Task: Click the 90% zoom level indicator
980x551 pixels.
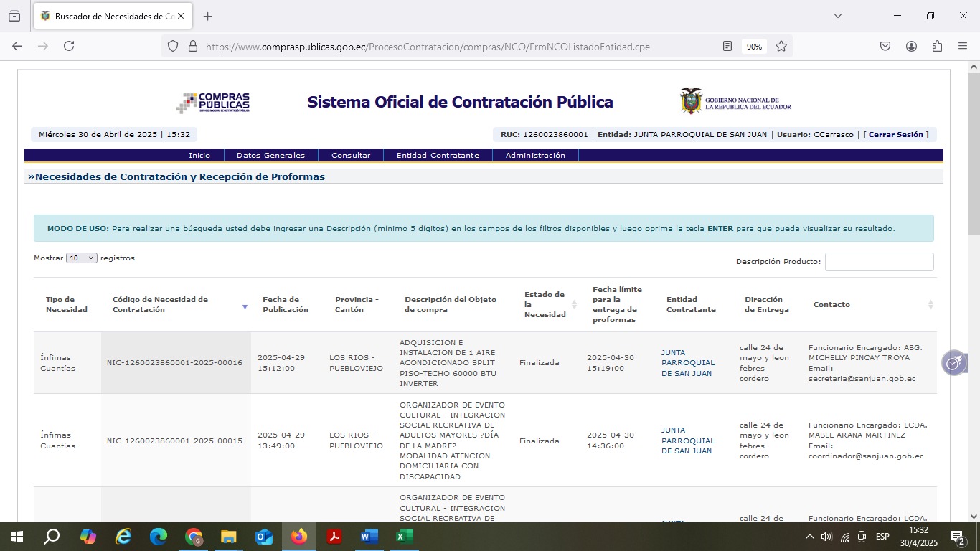Action: (x=754, y=47)
